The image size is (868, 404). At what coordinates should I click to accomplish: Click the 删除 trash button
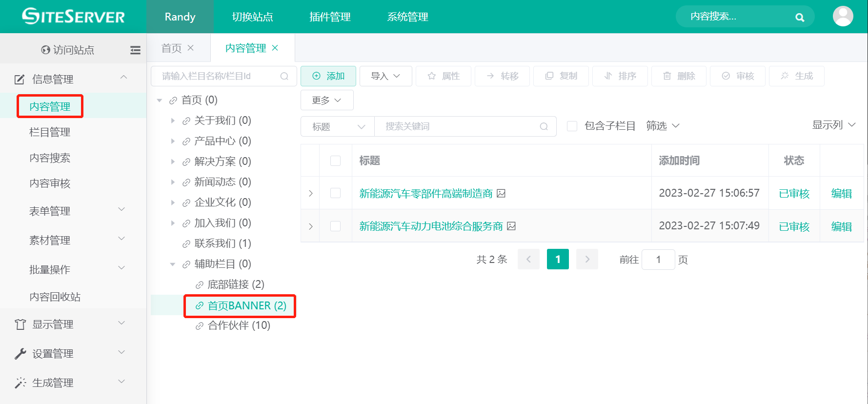[679, 76]
